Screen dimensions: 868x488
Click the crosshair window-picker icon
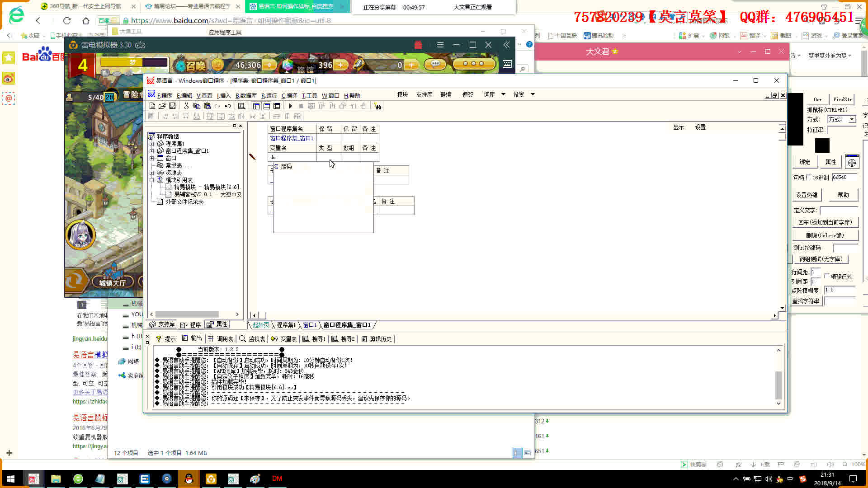[852, 162]
